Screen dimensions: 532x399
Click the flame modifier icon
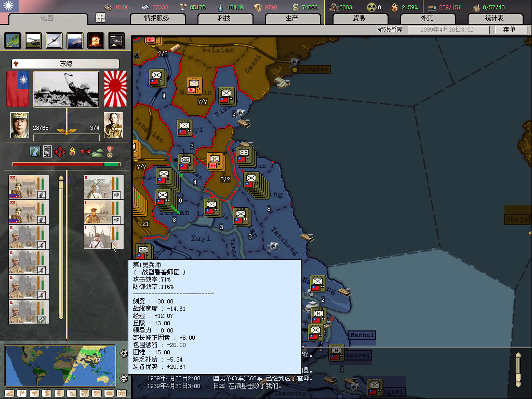tap(72, 151)
